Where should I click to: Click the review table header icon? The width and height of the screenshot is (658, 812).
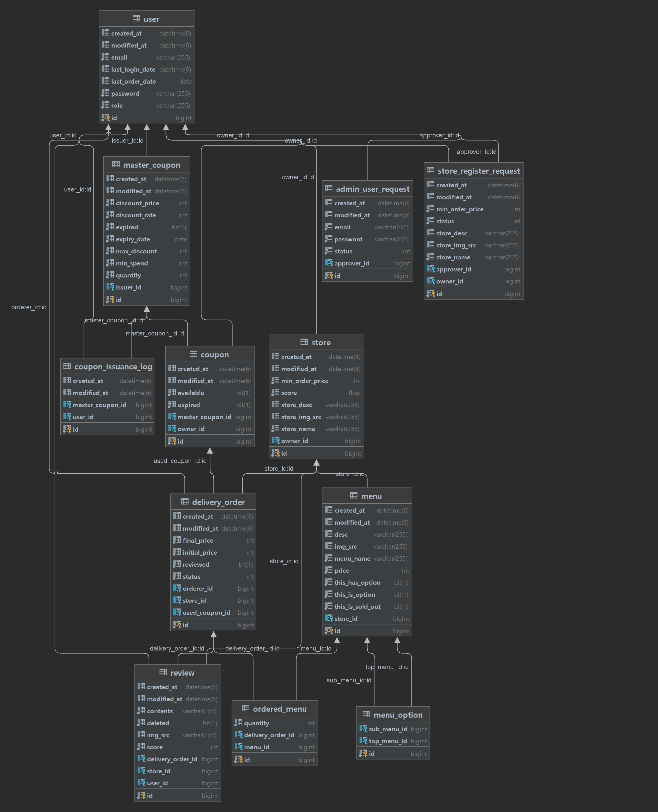(163, 672)
